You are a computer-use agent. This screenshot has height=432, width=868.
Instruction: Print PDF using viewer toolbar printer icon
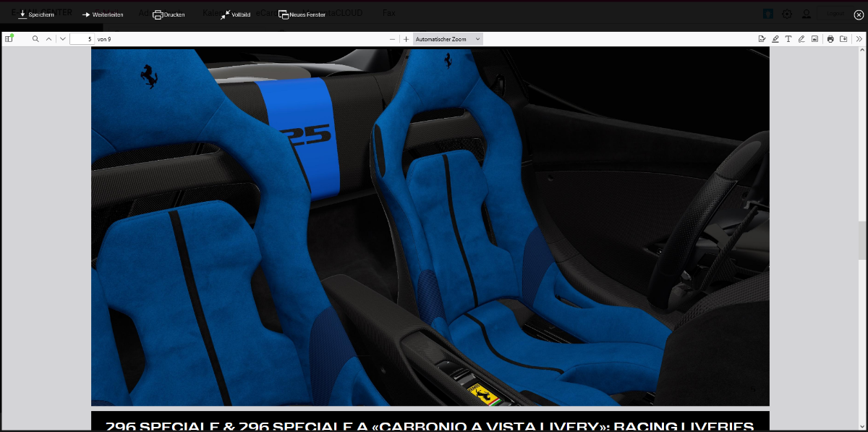click(x=830, y=39)
